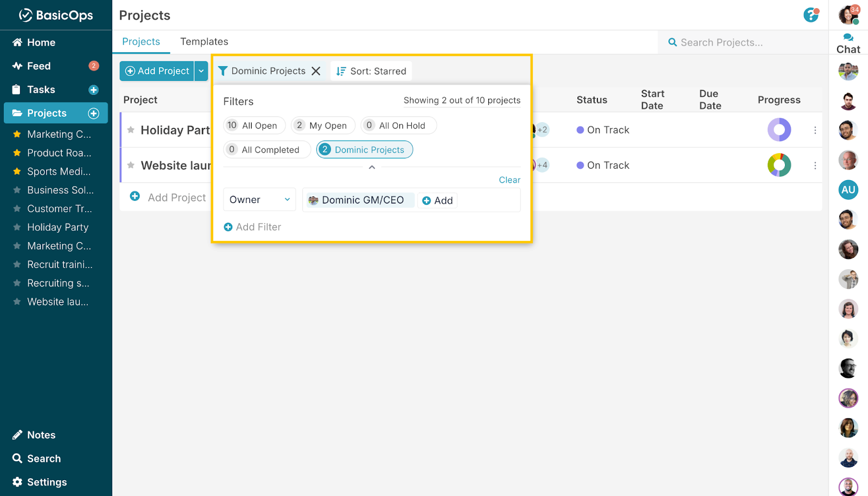
Task: Open the Owner filter dropdown
Action: (259, 199)
